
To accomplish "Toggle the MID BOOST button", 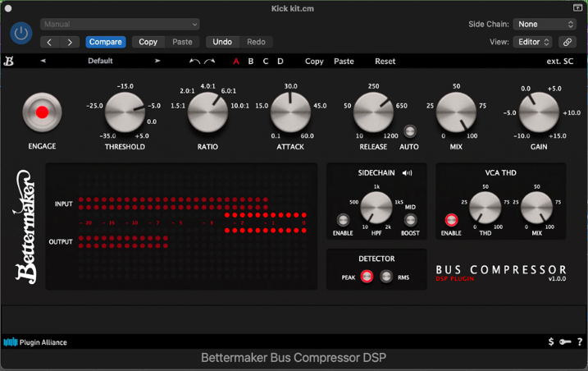I will 410,220.
